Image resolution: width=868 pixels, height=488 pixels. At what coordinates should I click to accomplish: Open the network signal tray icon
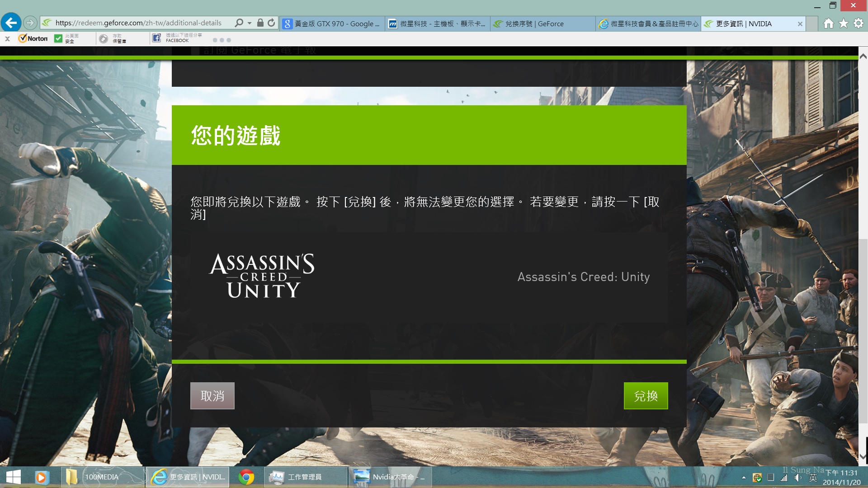pyautogui.click(x=784, y=478)
